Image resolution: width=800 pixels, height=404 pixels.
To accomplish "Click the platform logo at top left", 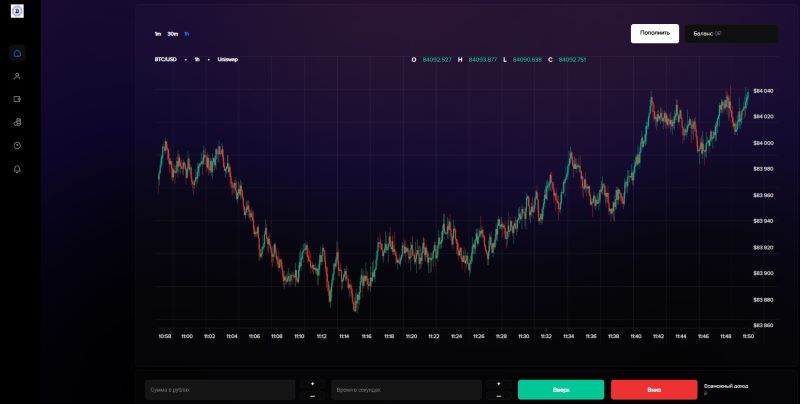I will point(17,11).
